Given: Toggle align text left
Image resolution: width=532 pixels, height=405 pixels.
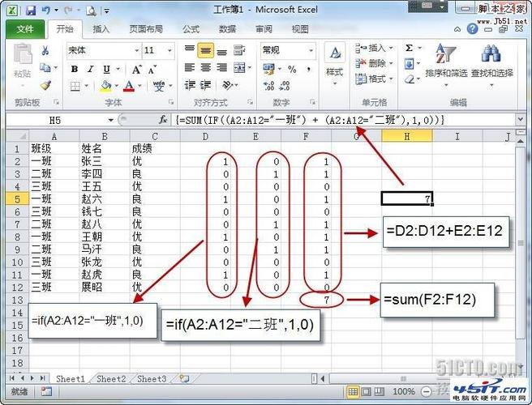Looking at the screenshot, I should point(189,68).
